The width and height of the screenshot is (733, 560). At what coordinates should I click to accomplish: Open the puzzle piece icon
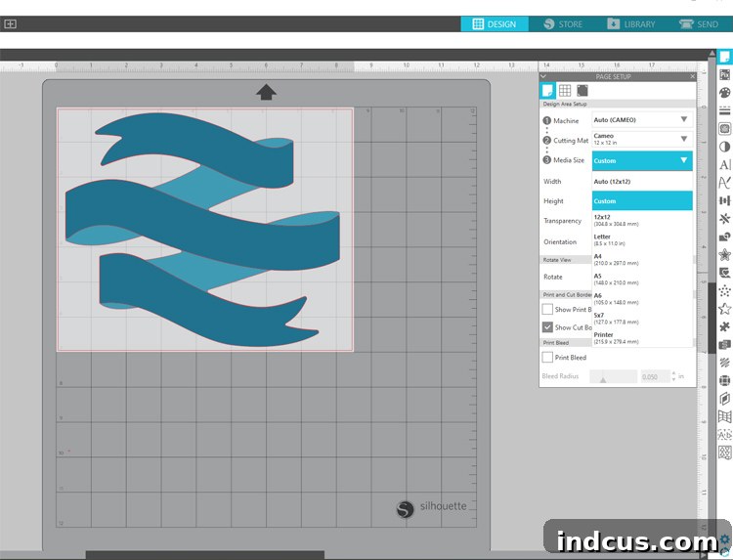tap(724, 326)
